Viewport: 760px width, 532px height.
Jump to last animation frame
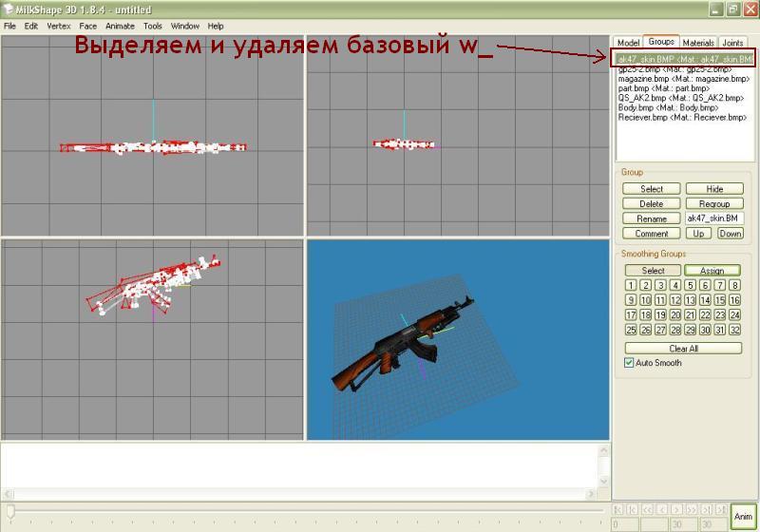[721, 510]
